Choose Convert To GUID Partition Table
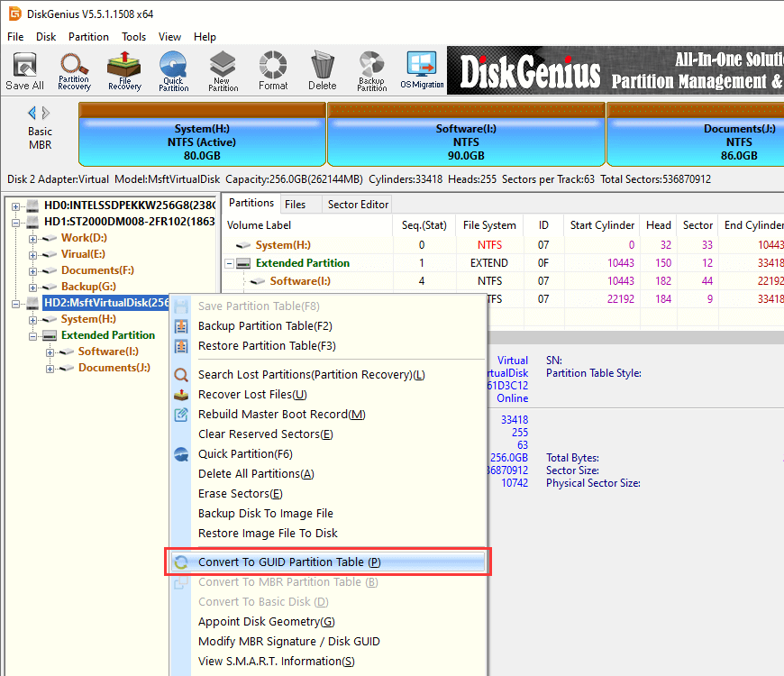The height and width of the screenshot is (676, 784). (288, 562)
